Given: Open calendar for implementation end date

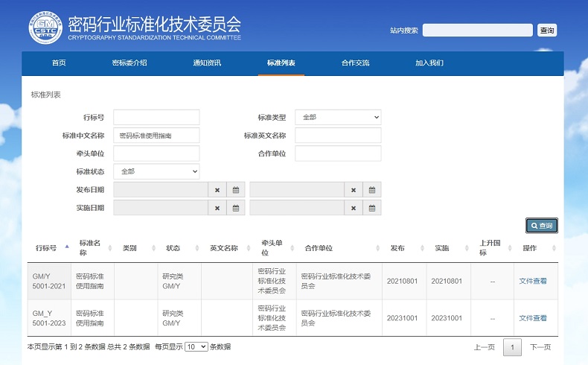Looking at the screenshot, I should point(372,208).
